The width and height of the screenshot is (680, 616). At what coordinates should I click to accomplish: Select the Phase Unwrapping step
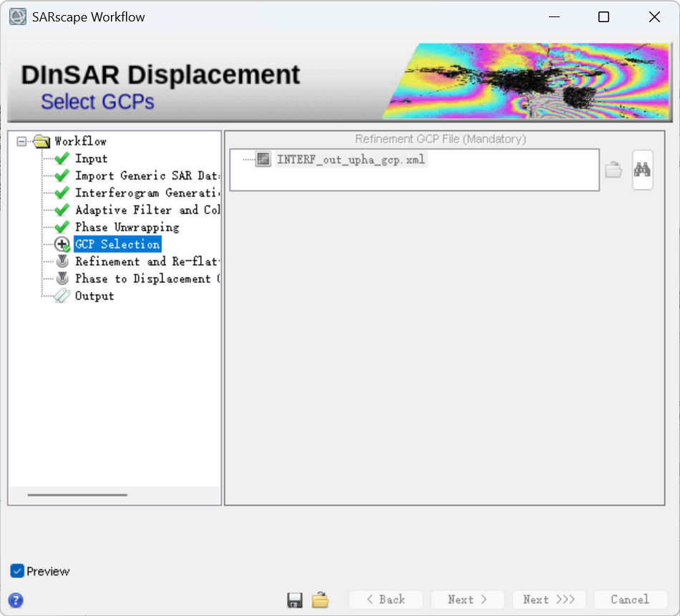127,227
